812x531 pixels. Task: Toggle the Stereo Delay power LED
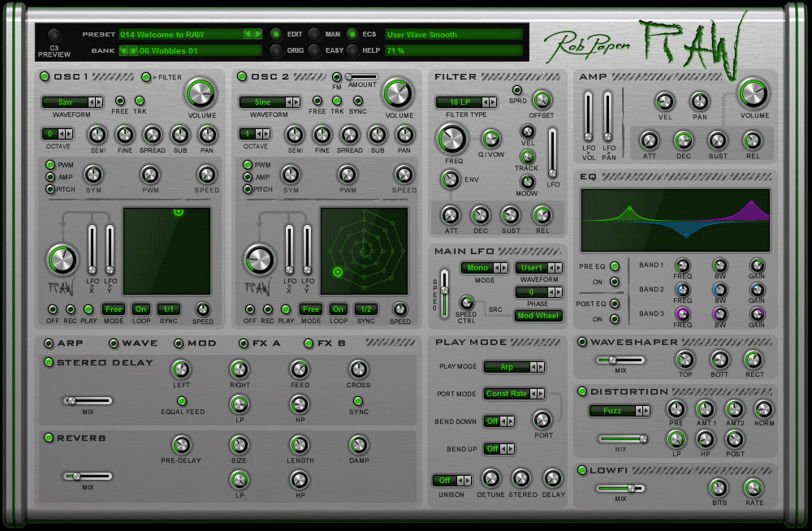click(x=49, y=362)
